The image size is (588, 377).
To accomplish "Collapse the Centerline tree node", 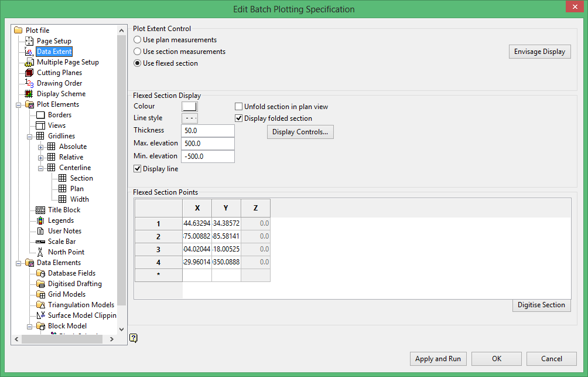I will pos(41,168).
